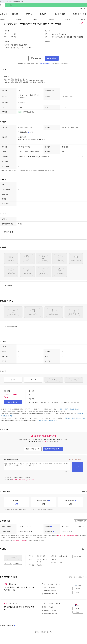Jump to the 모집요강 tab

point(3,19)
